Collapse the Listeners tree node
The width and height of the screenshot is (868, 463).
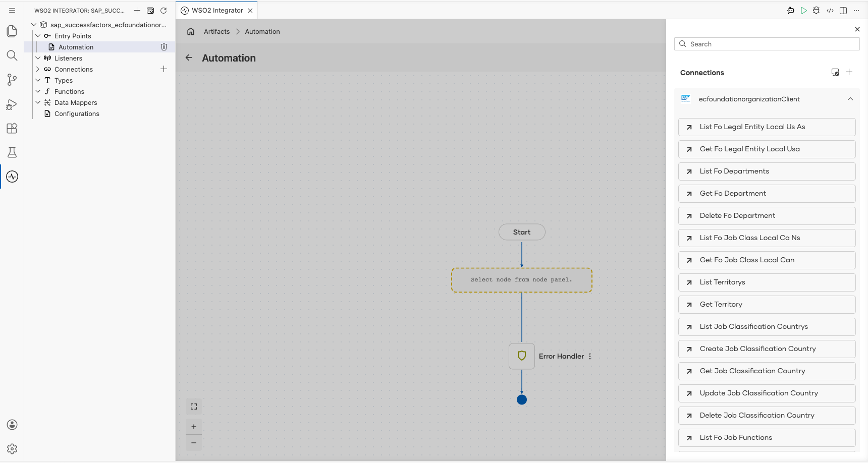(38, 58)
